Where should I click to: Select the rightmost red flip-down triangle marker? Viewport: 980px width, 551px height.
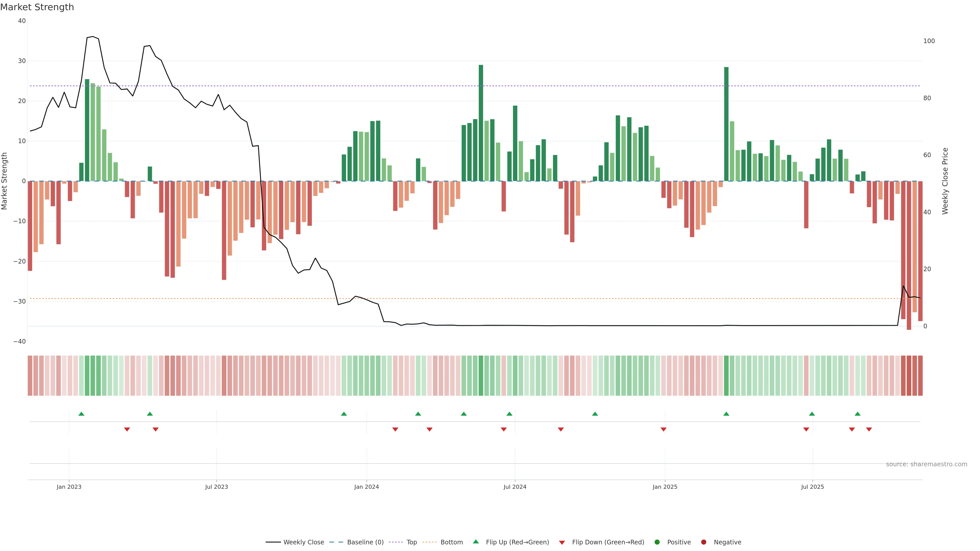point(869,429)
